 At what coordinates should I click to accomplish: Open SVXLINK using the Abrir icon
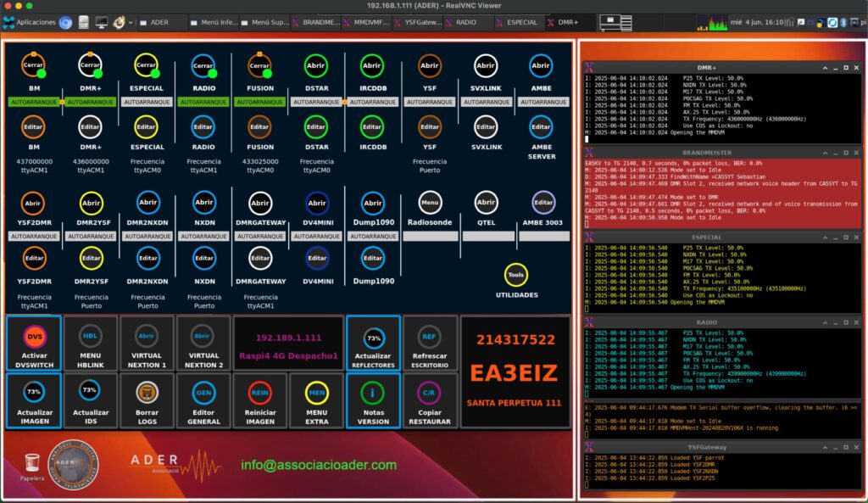coord(486,65)
